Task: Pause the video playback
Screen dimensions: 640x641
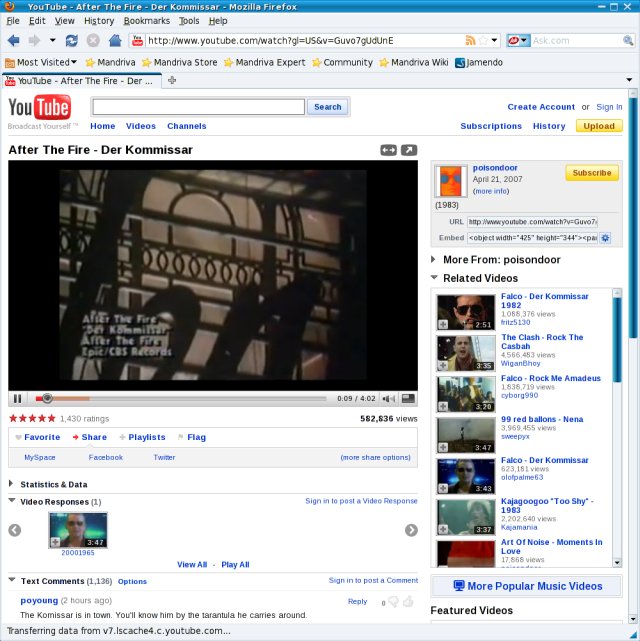Action: (x=17, y=399)
